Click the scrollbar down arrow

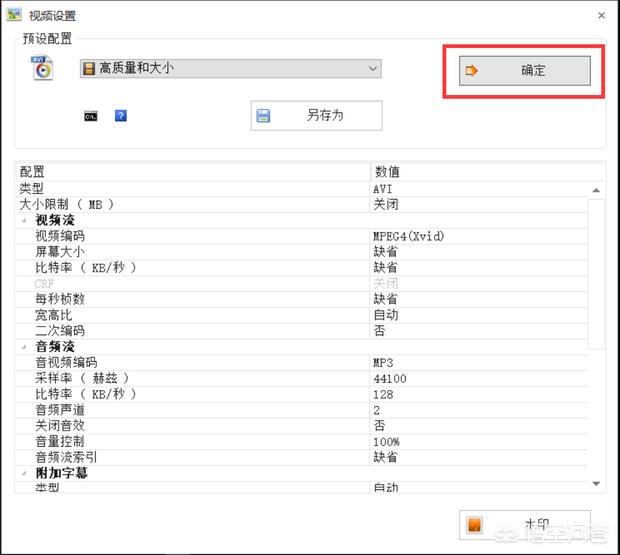tap(597, 484)
